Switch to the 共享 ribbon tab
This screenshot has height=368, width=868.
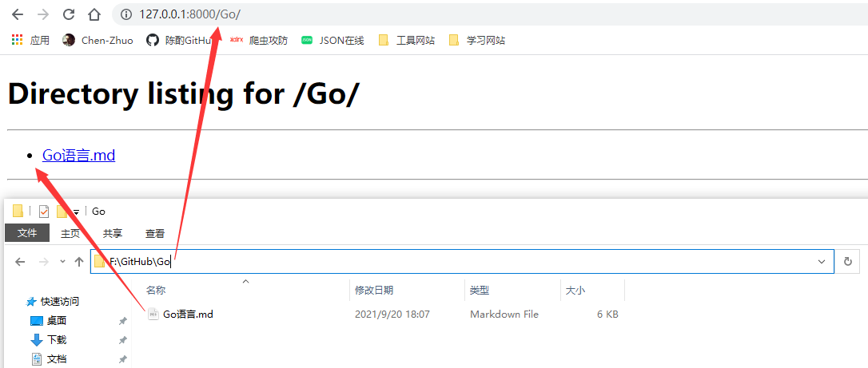[x=113, y=234]
